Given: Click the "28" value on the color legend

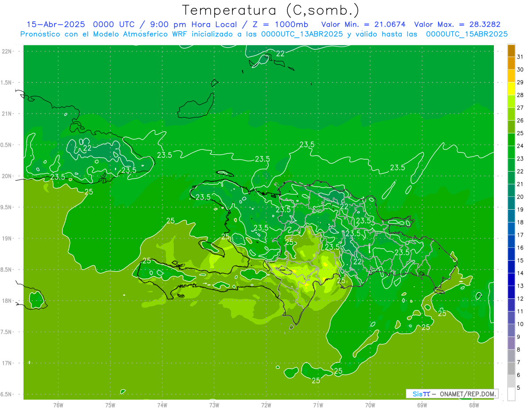Looking at the screenshot, I should coord(520,95).
